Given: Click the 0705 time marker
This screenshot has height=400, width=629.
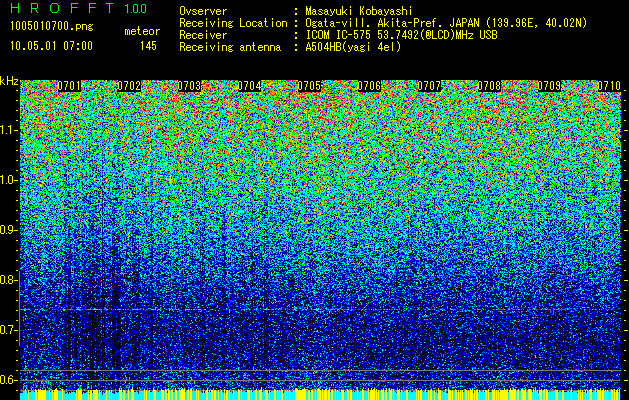Looking at the screenshot, I should (309, 86).
